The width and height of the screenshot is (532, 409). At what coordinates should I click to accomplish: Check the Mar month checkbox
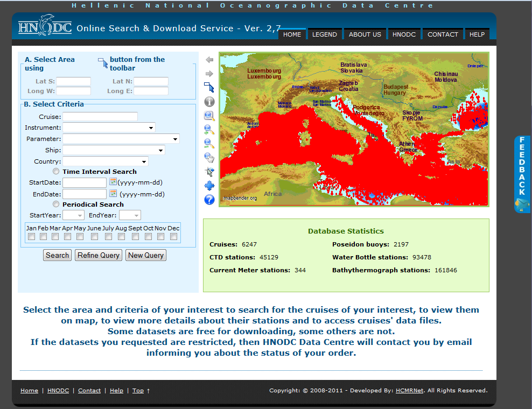(x=55, y=236)
